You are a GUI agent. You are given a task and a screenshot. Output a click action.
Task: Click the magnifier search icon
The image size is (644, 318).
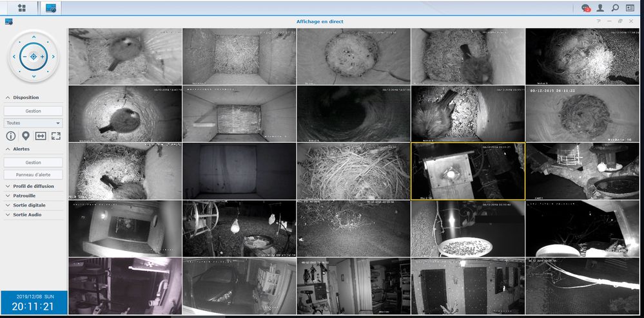pyautogui.click(x=615, y=8)
